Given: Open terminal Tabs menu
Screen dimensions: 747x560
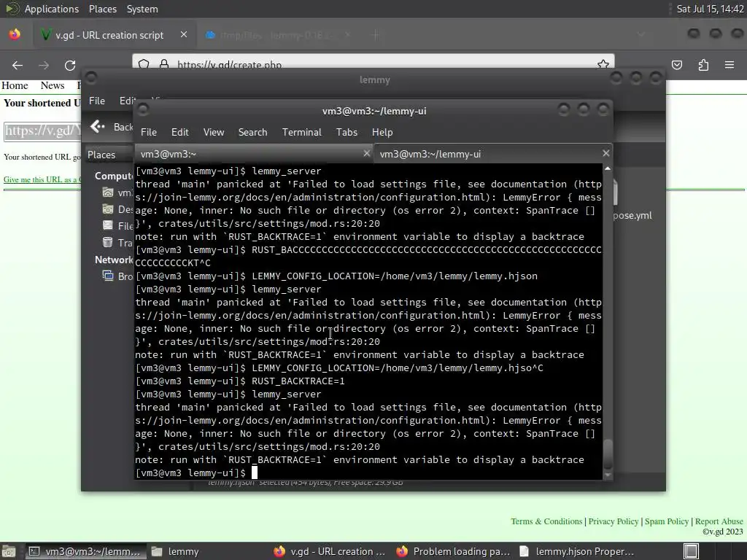Looking at the screenshot, I should (347, 133).
